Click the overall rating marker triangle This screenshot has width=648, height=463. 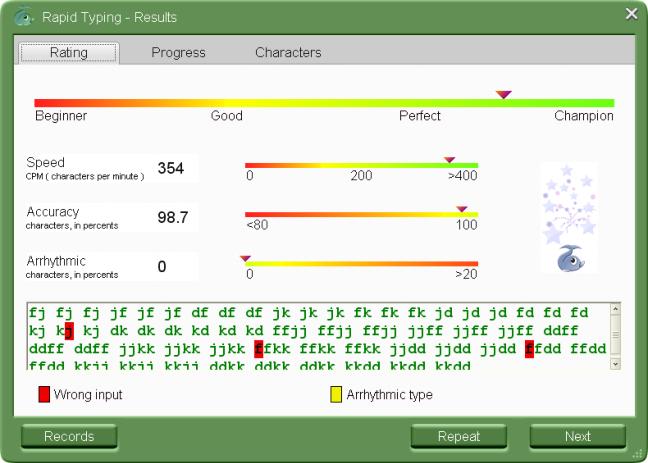pyautogui.click(x=504, y=95)
